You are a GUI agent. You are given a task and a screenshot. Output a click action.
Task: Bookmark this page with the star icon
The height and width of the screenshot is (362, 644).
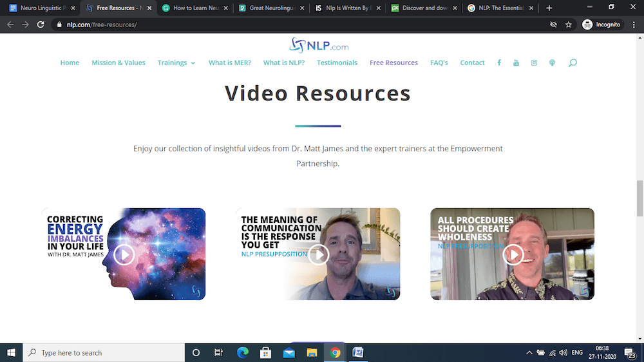(x=569, y=24)
